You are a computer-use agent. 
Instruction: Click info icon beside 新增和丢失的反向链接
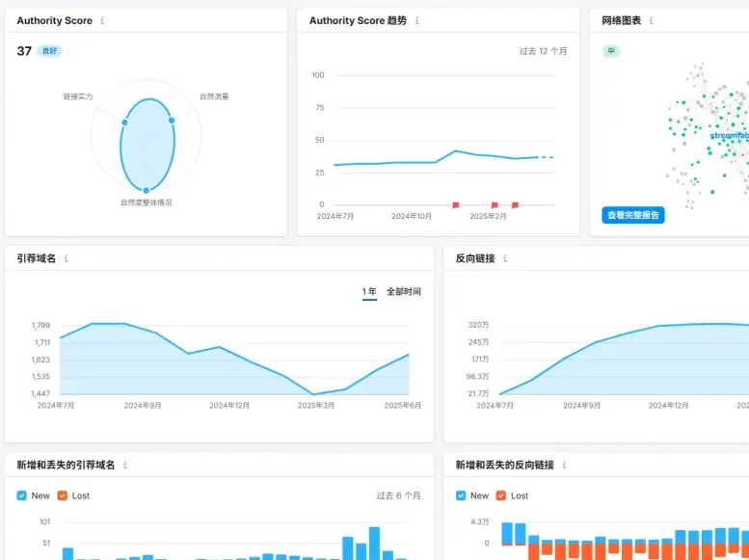pos(564,465)
